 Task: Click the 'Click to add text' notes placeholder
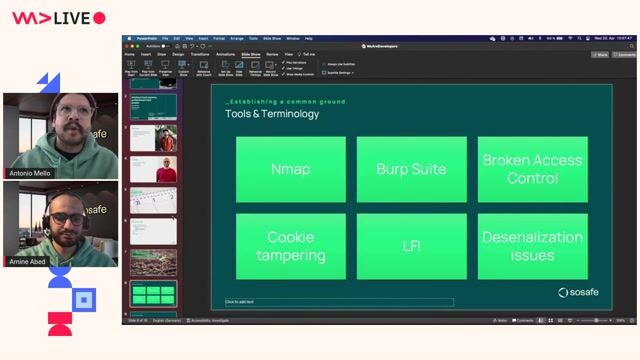point(339,302)
